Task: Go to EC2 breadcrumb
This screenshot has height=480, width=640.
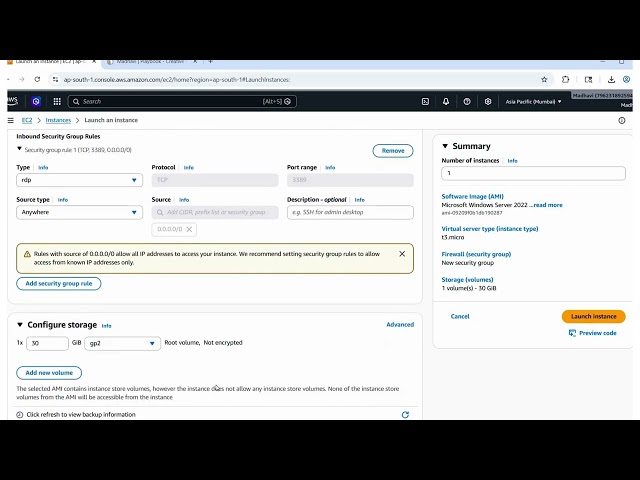Action: tap(27, 120)
